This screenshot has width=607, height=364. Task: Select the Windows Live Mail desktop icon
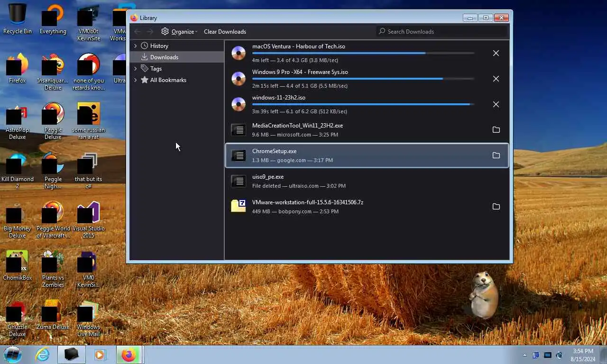(88, 318)
